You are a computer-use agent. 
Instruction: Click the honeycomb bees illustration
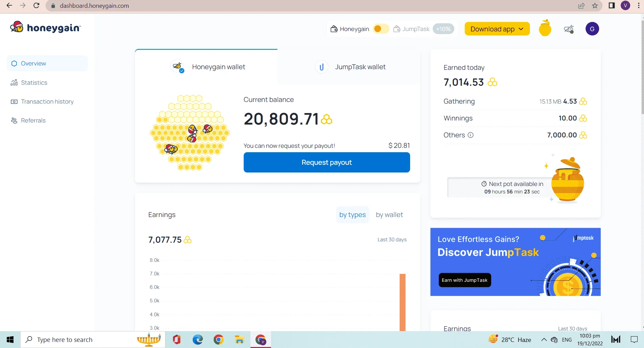tap(190, 133)
